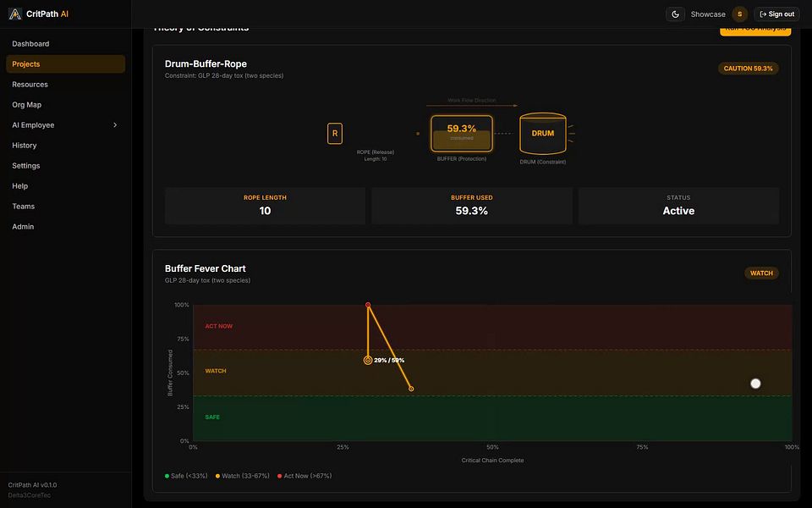Open the Help page
The image size is (812, 508).
coord(65,185)
